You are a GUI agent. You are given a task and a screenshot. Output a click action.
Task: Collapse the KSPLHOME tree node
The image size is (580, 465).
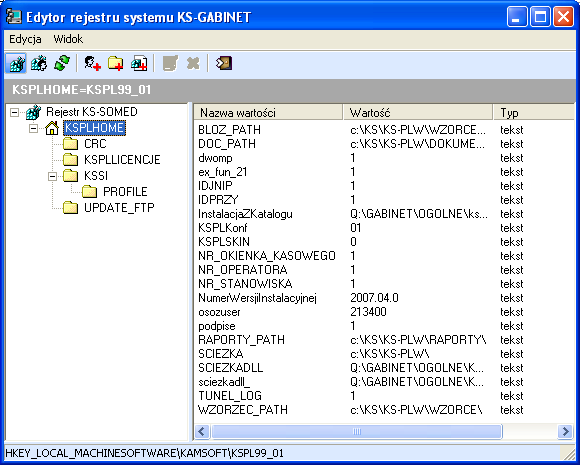click(x=33, y=128)
